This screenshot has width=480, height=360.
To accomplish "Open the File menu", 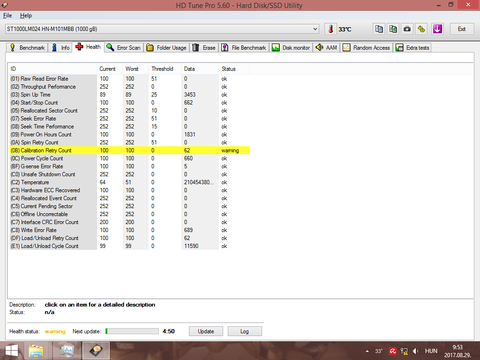I will pos(7,16).
